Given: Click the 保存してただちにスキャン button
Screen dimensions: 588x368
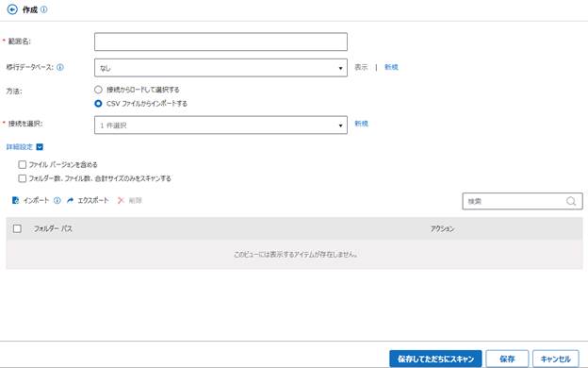Looking at the screenshot, I should (x=435, y=359).
